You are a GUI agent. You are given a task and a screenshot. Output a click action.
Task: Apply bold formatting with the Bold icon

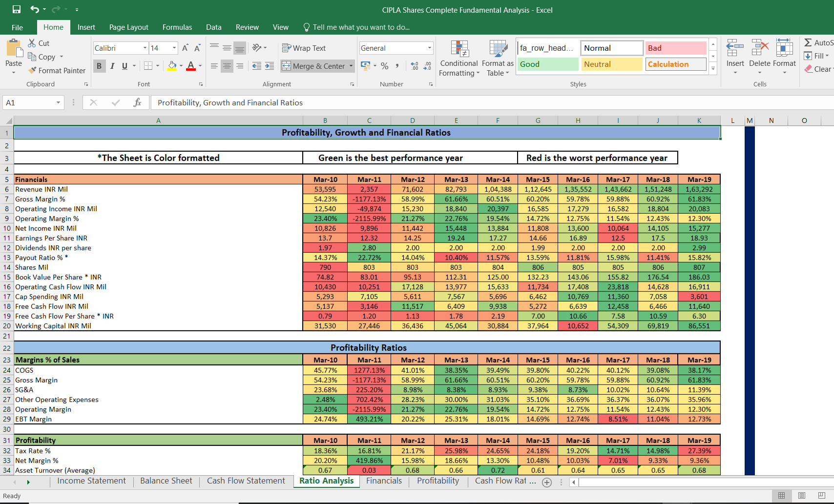pos(99,66)
